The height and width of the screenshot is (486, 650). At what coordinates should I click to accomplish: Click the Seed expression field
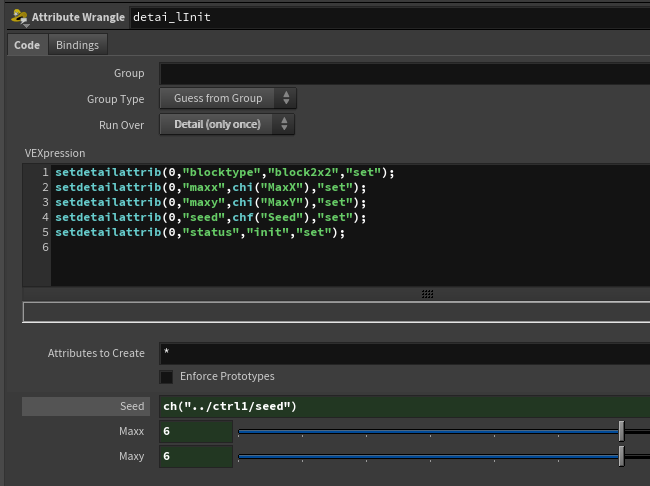pos(405,406)
